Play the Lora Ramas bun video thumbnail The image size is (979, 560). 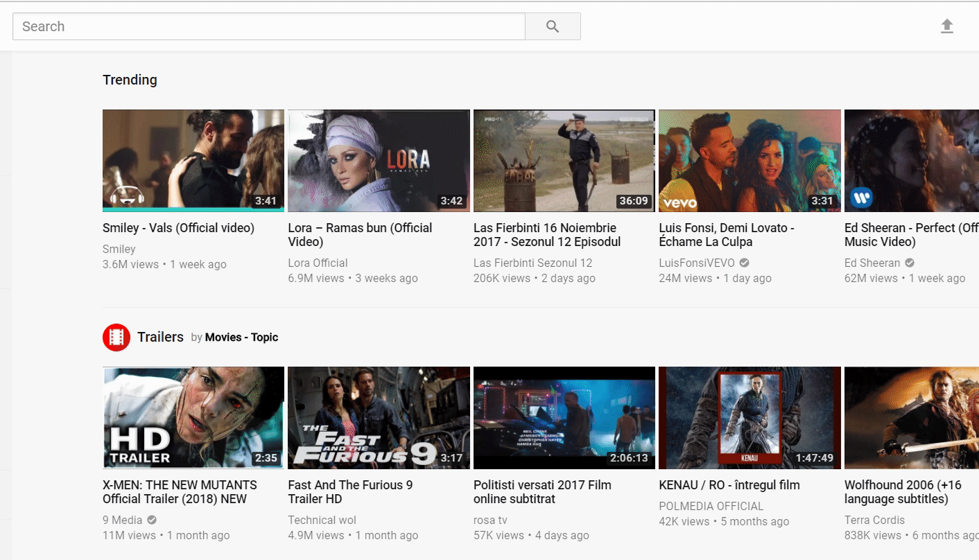point(379,160)
